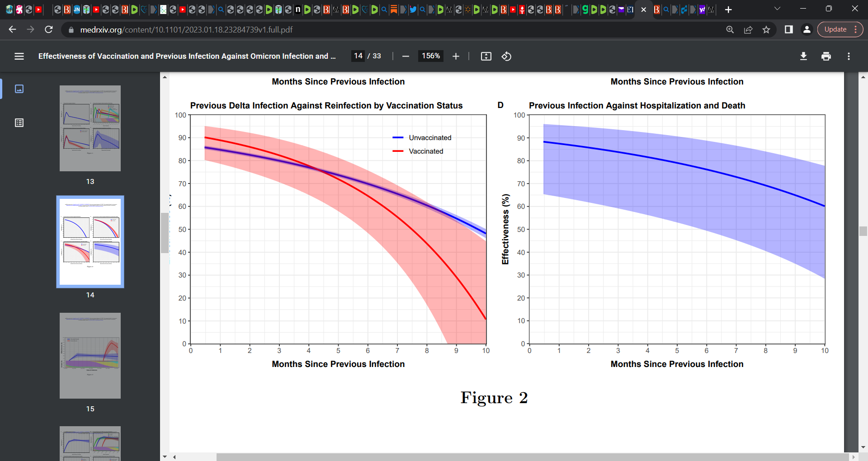The height and width of the screenshot is (461, 868).
Task: Bookmark this page with the star
Action: (766, 29)
